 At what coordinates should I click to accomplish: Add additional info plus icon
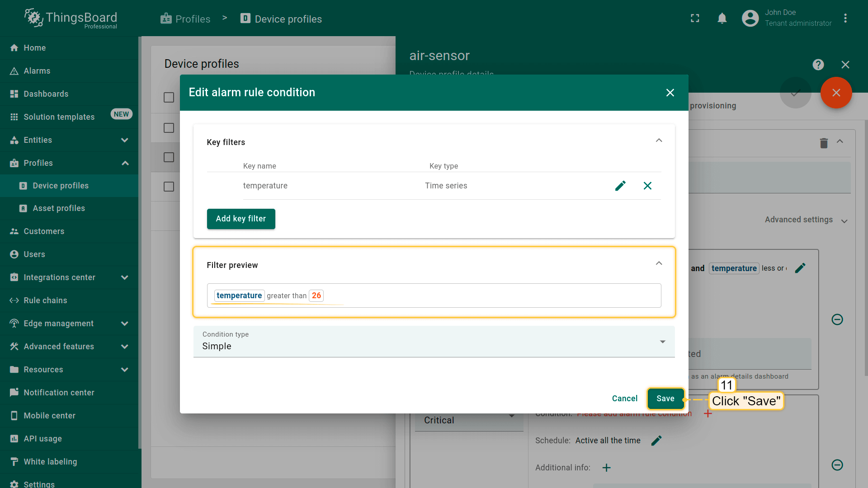(x=606, y=468)
